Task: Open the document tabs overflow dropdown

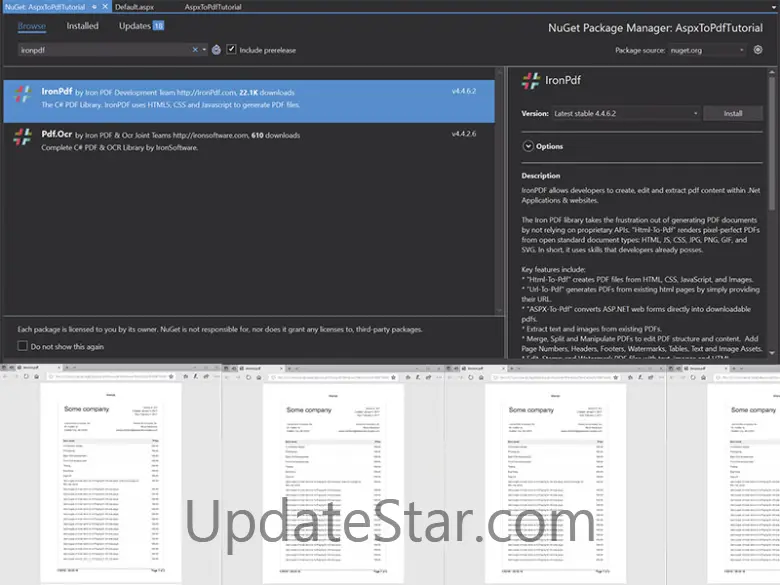Action: coord(774,7)
